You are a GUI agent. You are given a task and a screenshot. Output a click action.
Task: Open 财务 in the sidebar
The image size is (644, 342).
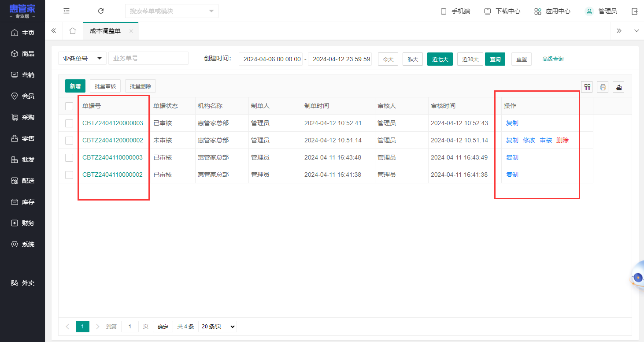click(22, 223)
